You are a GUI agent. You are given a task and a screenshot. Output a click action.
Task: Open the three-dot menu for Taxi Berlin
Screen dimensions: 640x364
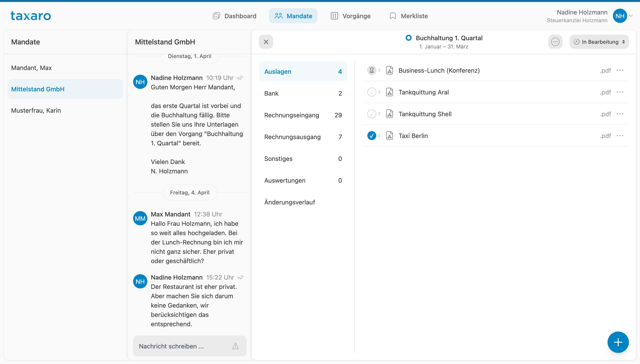coord(620,136)
